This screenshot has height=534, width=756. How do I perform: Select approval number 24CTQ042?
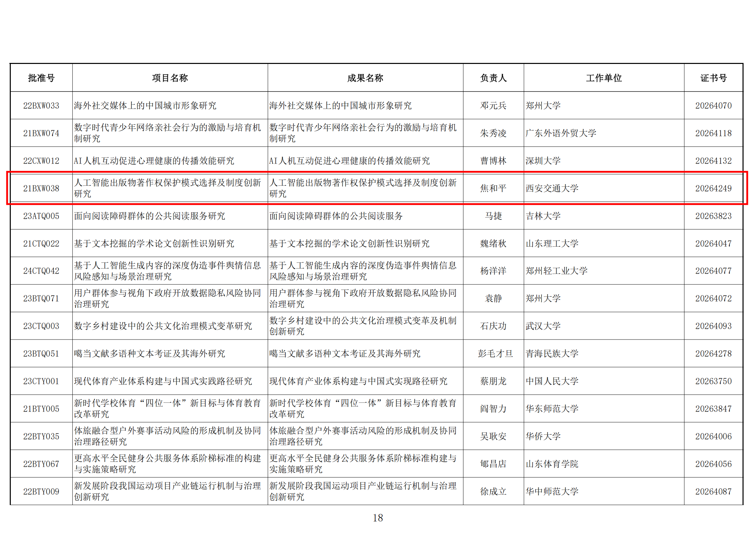(41, 271)
